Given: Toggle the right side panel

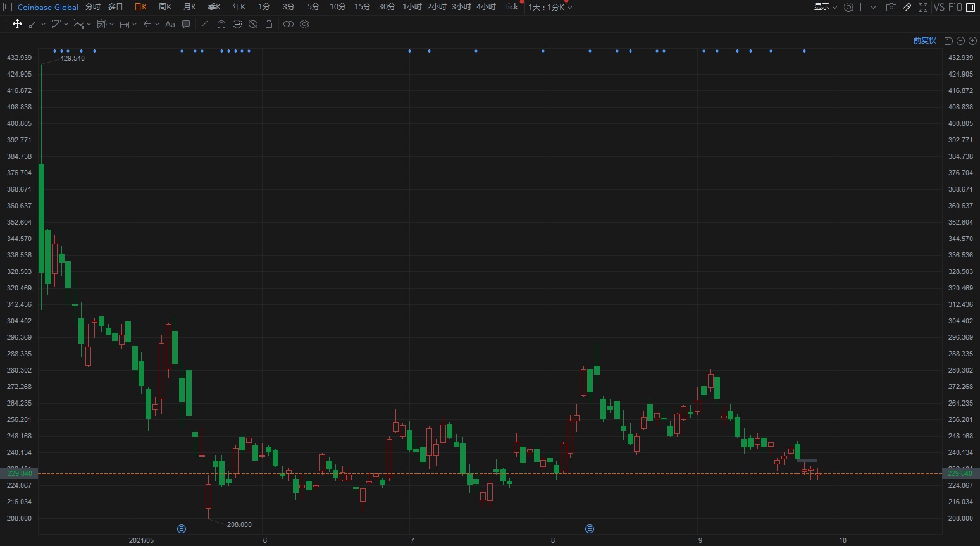Looking at the screenshot, I should pos(971,7).
